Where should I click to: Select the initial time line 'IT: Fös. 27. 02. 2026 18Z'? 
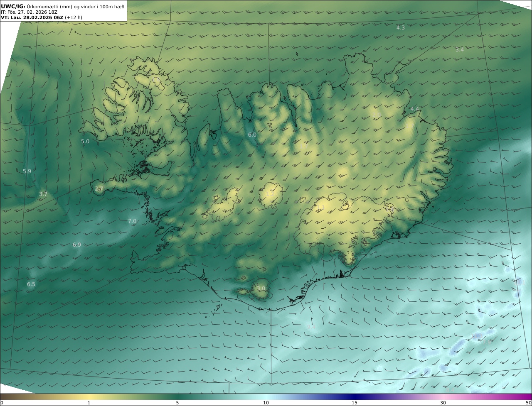point(29,12)
